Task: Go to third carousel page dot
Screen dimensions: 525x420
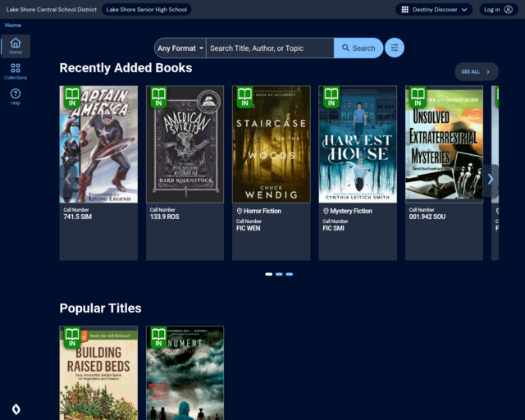Action: click(x=290, y=274)
